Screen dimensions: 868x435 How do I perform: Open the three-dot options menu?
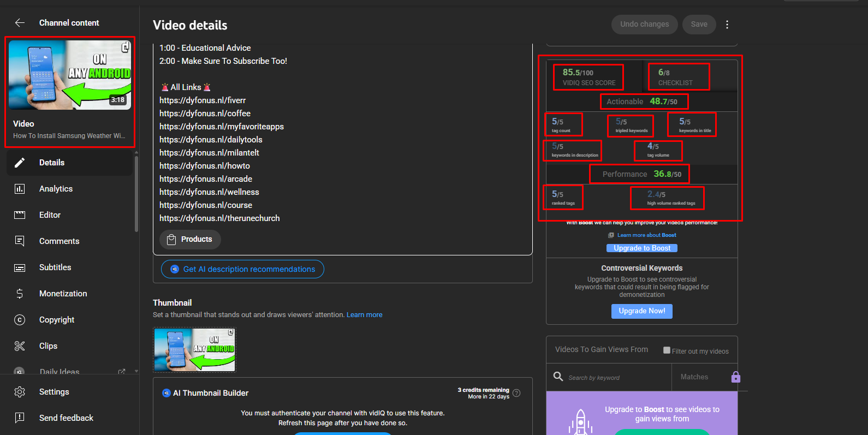[727, 25]
